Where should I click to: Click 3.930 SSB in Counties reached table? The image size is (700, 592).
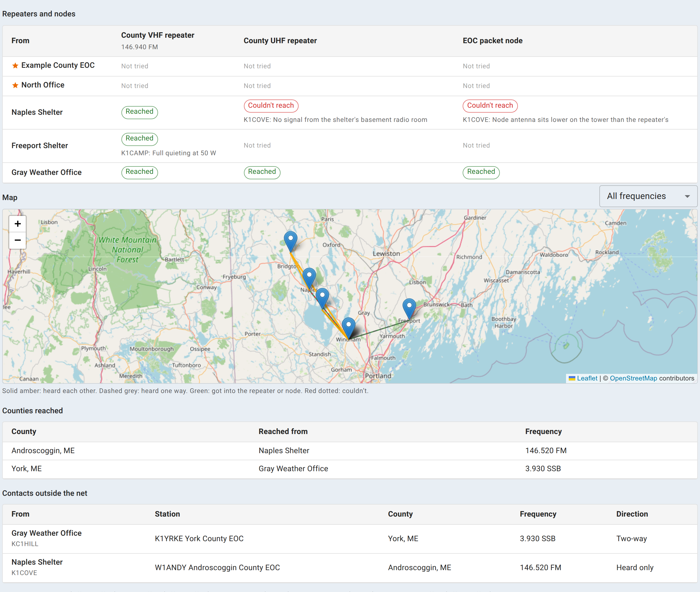coord(543,468)
